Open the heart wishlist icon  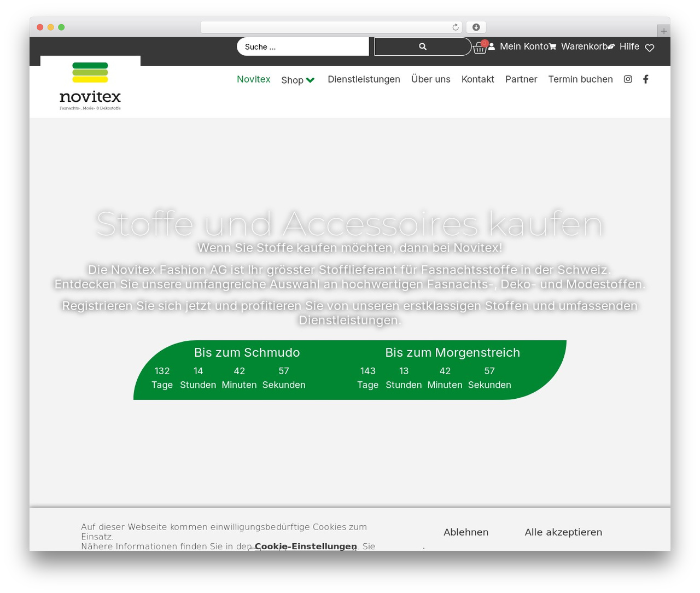[x=650, y=48]
